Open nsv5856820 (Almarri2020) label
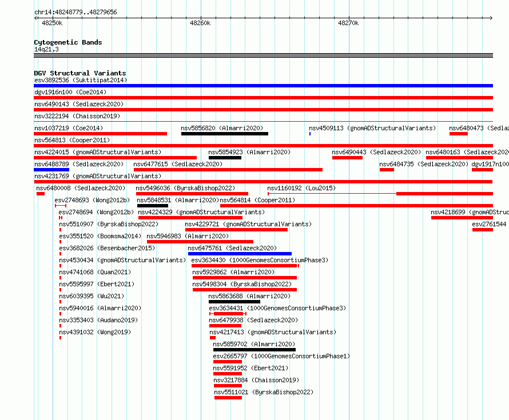This screenshot has width=509, height=420. (x=222, y=128)
